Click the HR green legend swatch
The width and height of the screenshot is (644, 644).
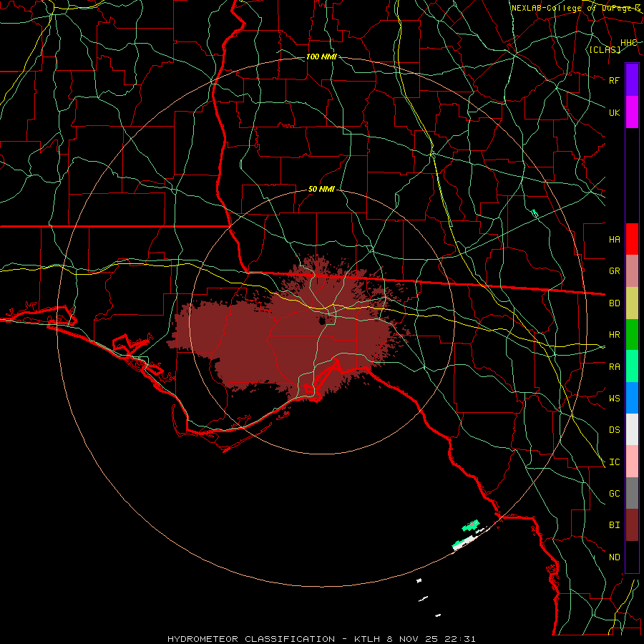click(x=632, y=334)
